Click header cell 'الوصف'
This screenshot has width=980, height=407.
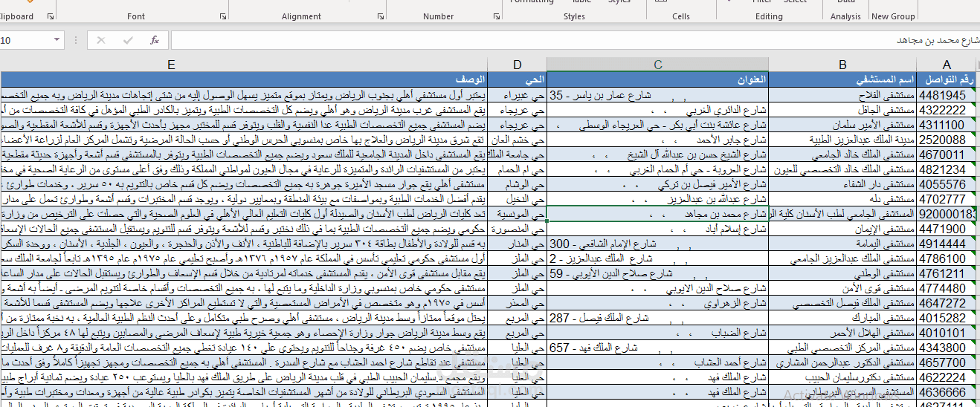click(244, 79)
